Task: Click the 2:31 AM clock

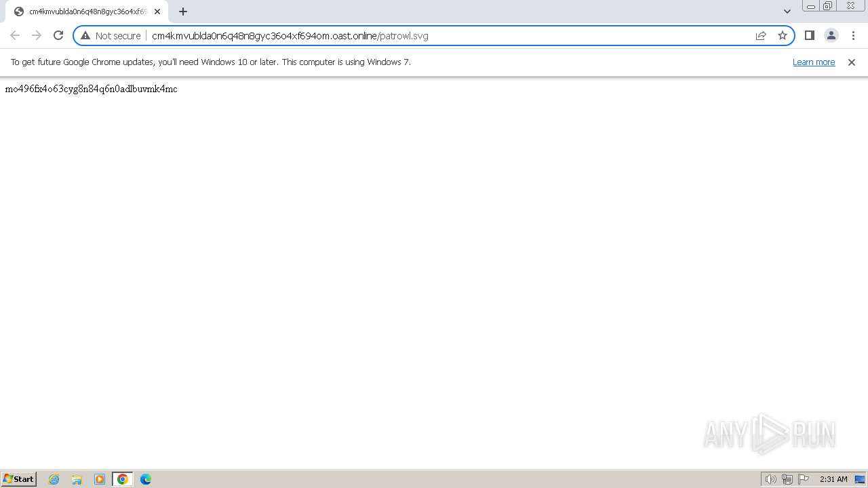Action: [833, 479]
